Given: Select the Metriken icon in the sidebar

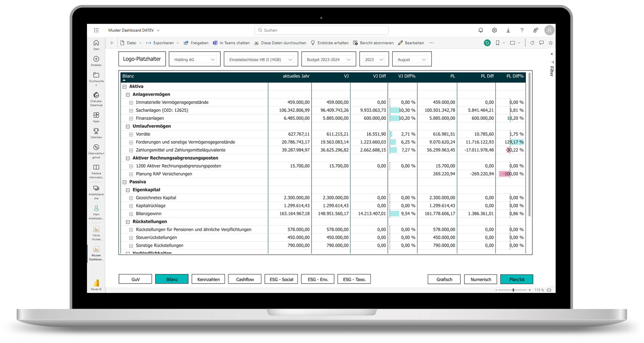Looking at the screenshot, I should [x=96, y=132].
